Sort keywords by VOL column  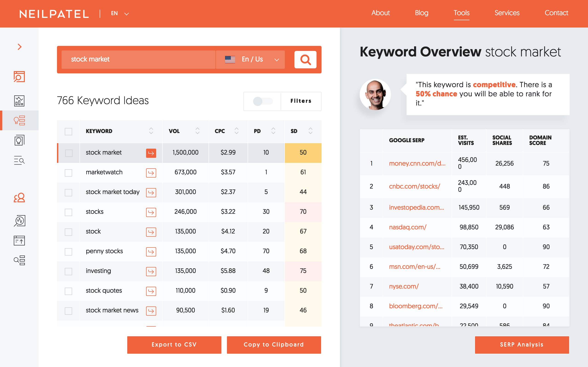197,131
